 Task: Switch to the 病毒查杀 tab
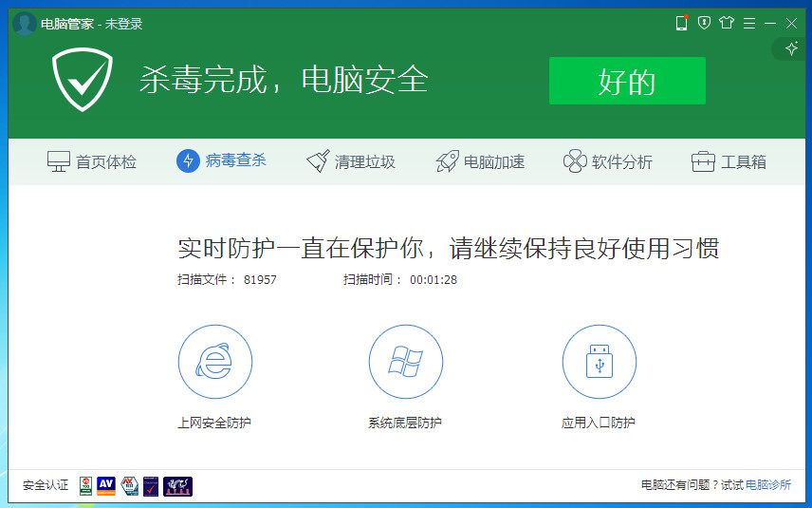coord(221,160)
